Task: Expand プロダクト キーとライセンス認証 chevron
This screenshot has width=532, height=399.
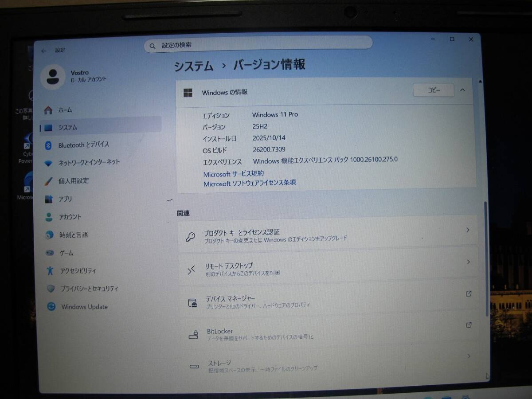Action: pos(468,230)
